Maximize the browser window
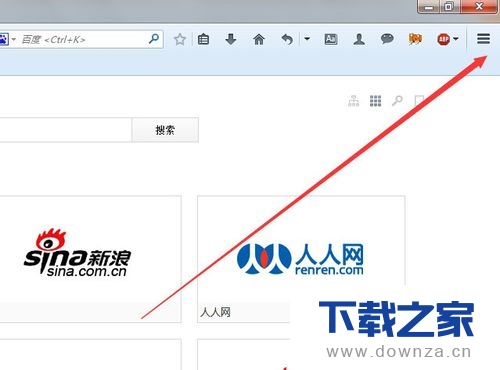The image size is (500, 370). click(449, 7)
